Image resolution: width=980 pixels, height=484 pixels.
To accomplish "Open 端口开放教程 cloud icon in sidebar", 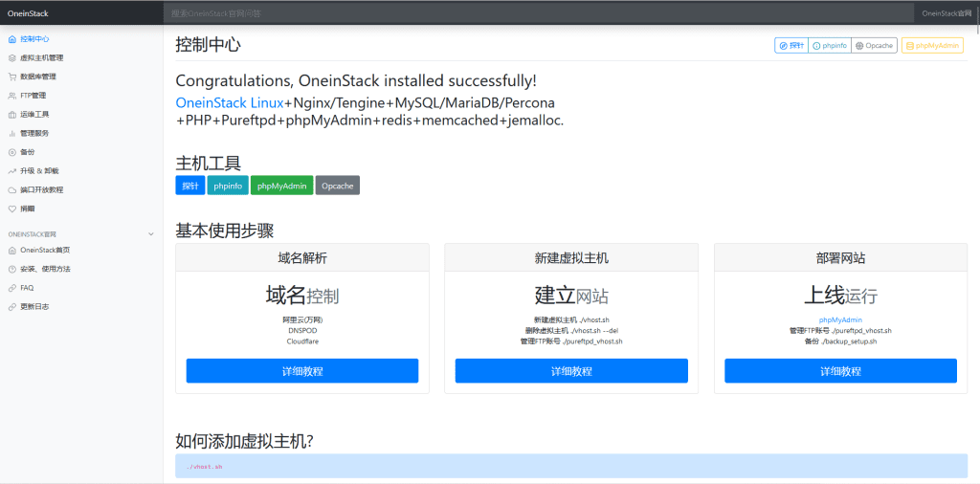I will (x=11, y=189).
